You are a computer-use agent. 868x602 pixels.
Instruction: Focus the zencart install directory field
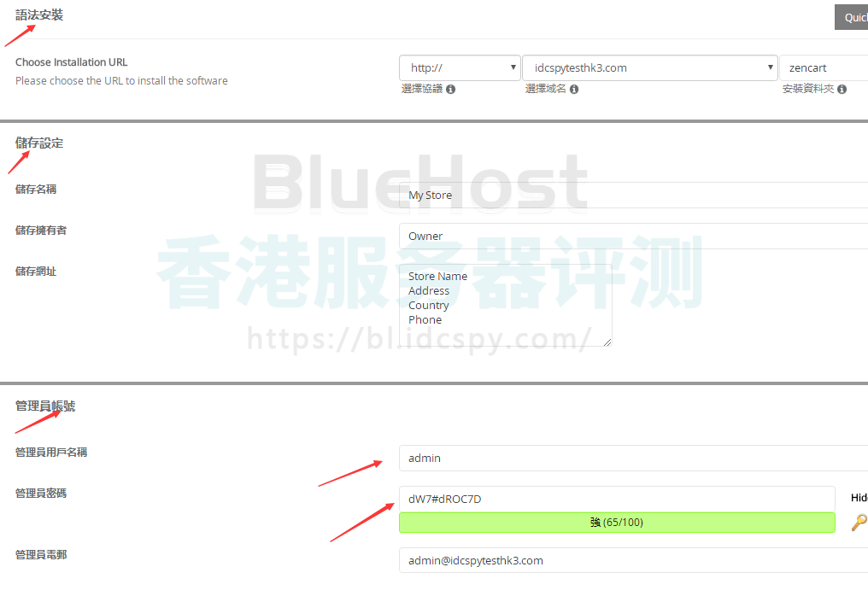[824, 68]
